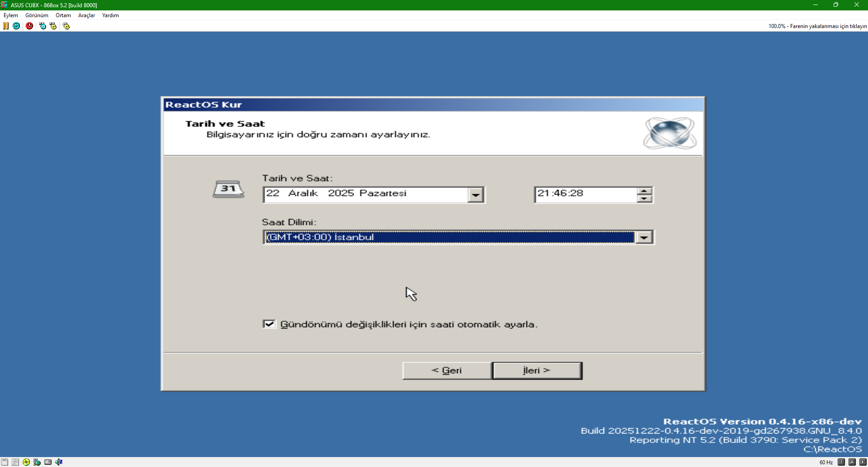868x467 pixels.
Task: Click the Caps Lock 'A' indicator
Action: point(852,462)
